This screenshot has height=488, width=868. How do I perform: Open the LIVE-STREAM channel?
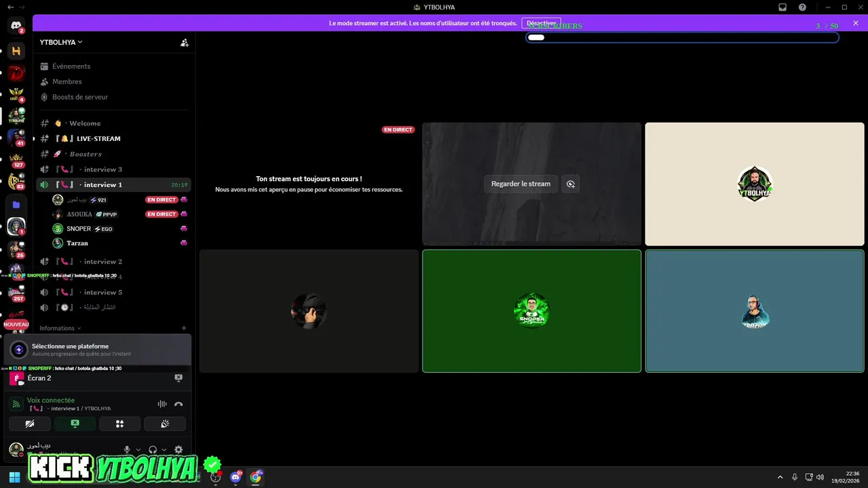pyautogui.click(x=113, y=138)
